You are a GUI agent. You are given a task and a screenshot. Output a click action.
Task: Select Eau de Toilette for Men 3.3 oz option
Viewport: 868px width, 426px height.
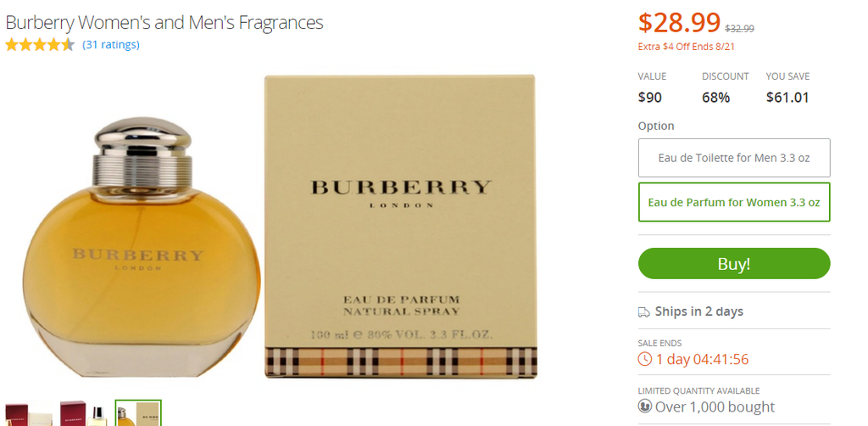(x=734, y=158)
